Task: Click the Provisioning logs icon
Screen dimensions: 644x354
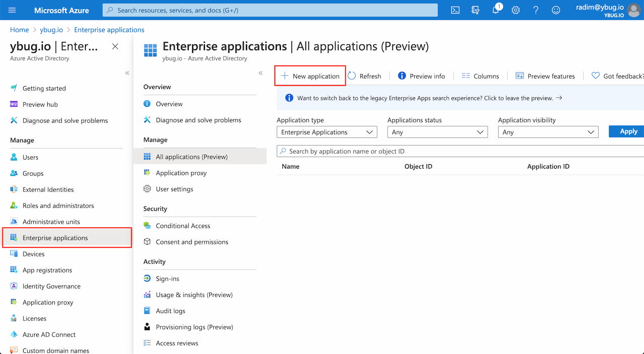Action: coord(147,327)
